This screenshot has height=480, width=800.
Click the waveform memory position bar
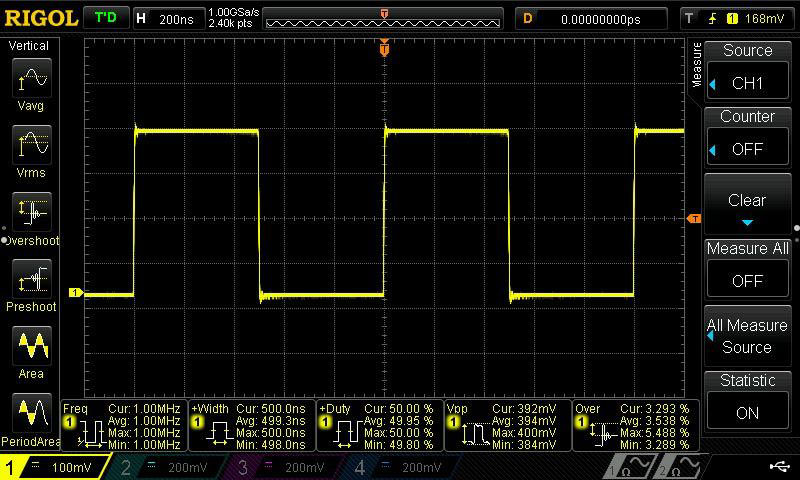[x=385, y=19]
